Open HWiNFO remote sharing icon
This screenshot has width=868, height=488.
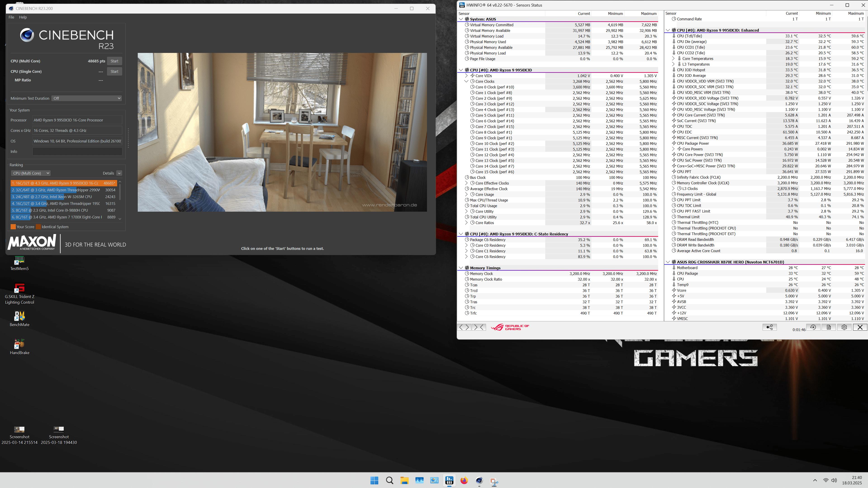769,327
